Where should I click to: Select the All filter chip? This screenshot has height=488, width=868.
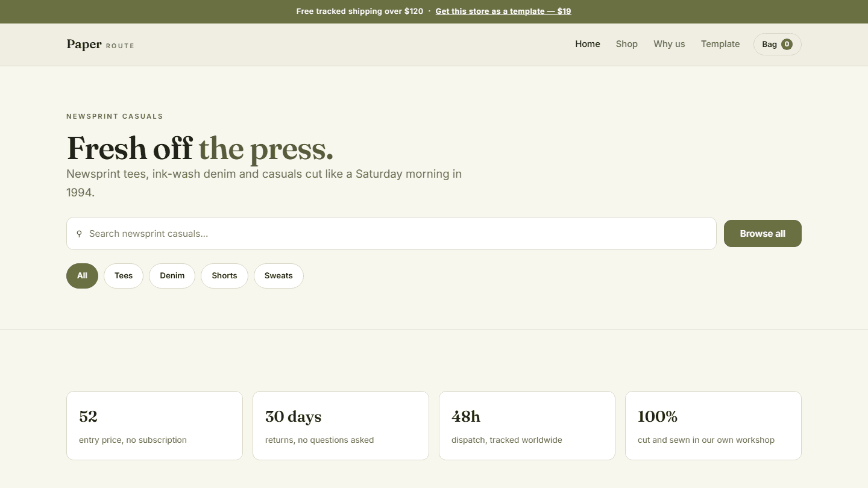tap(82, 276)
